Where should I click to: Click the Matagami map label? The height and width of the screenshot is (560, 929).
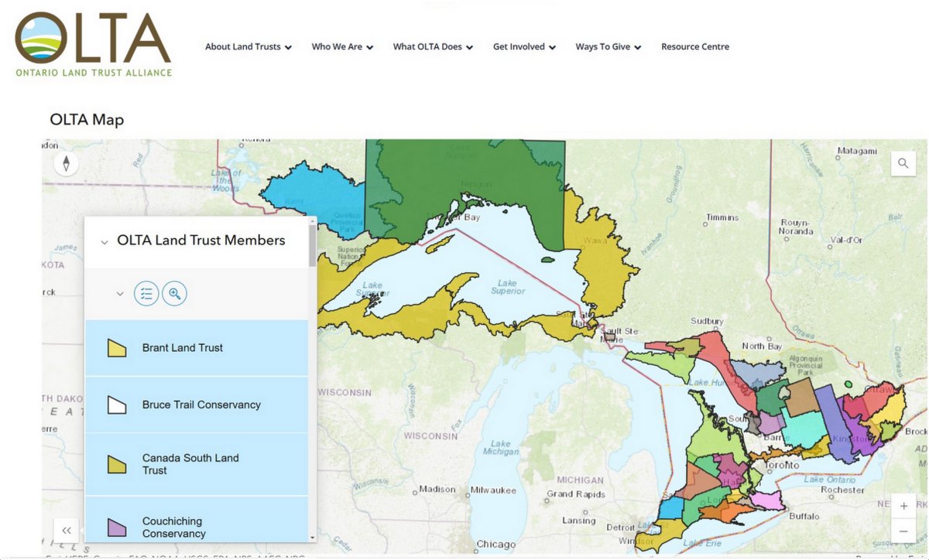click(856, 152)
